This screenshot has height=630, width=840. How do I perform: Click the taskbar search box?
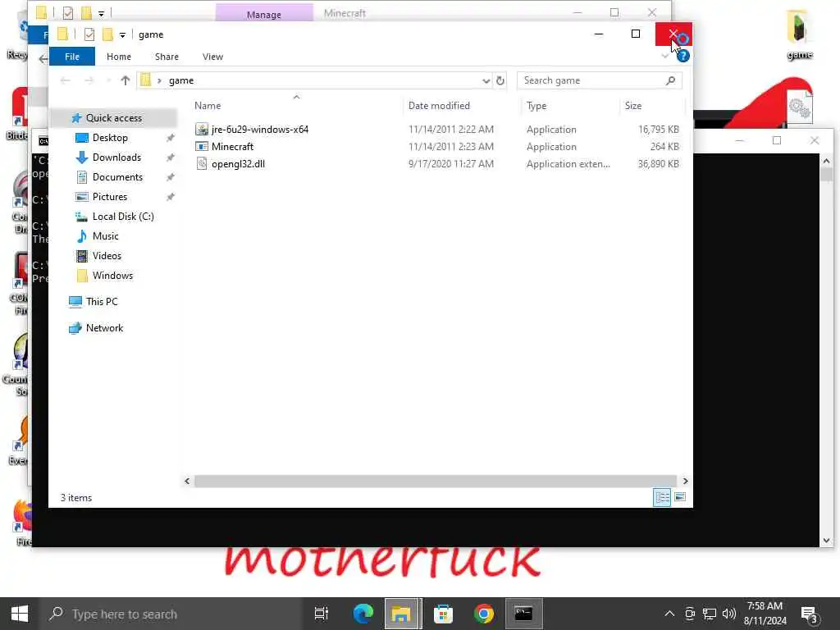tap(171, 614)
